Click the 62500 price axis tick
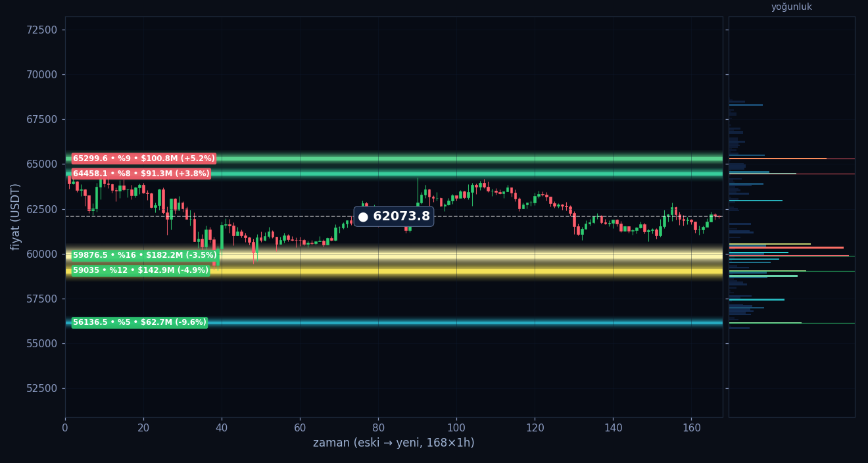 (41, 209)
